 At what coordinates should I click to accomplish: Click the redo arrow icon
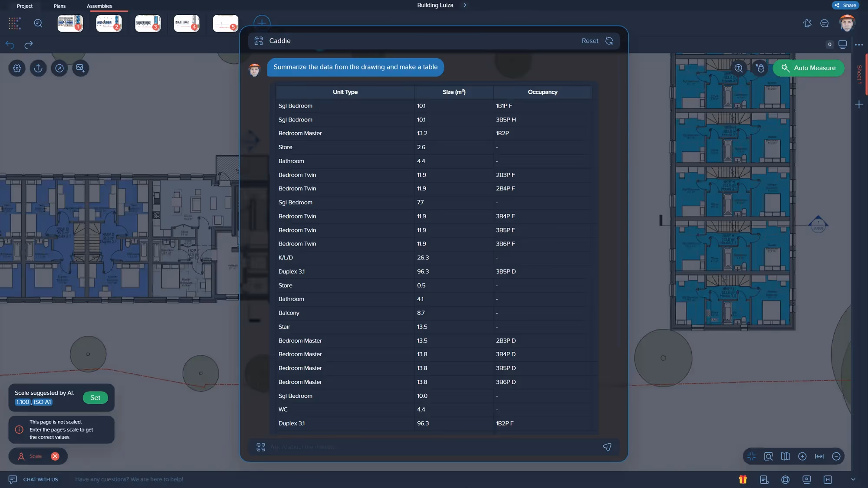click(29, 45)
